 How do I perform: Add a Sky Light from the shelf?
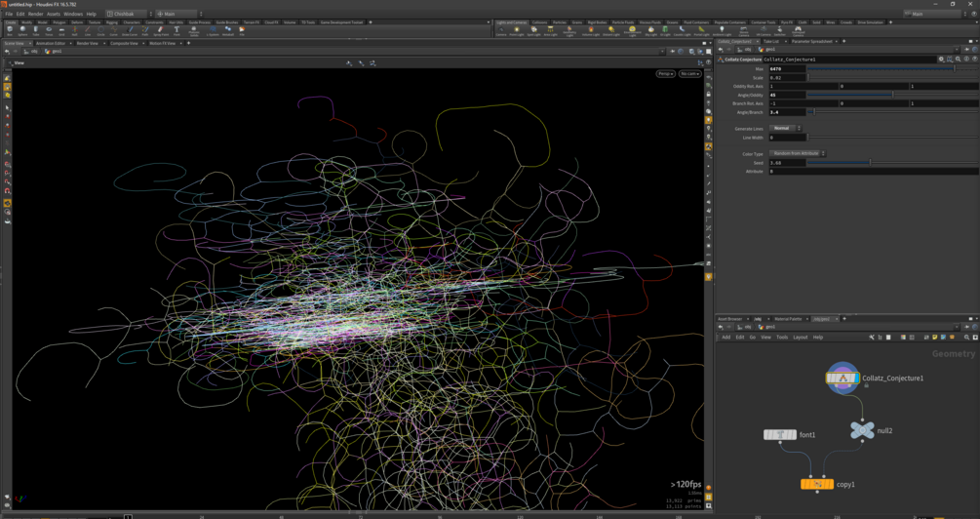pyautogui.click(x=650, y=30)
